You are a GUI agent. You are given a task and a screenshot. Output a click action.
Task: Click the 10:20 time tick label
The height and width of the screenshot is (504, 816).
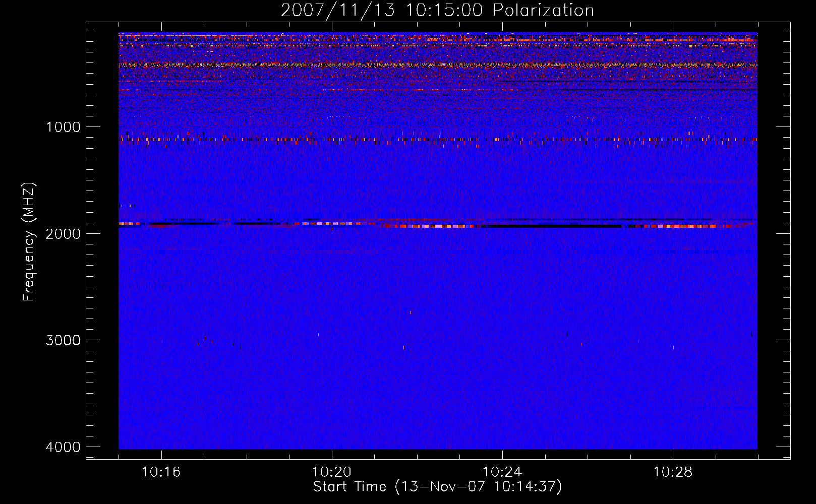pos(331,472)
